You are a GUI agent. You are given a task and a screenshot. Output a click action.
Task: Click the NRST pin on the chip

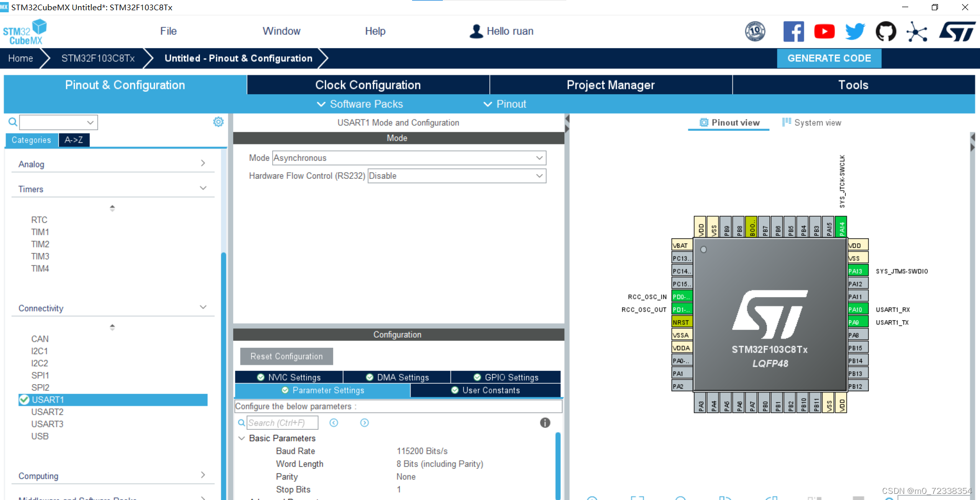682,322
